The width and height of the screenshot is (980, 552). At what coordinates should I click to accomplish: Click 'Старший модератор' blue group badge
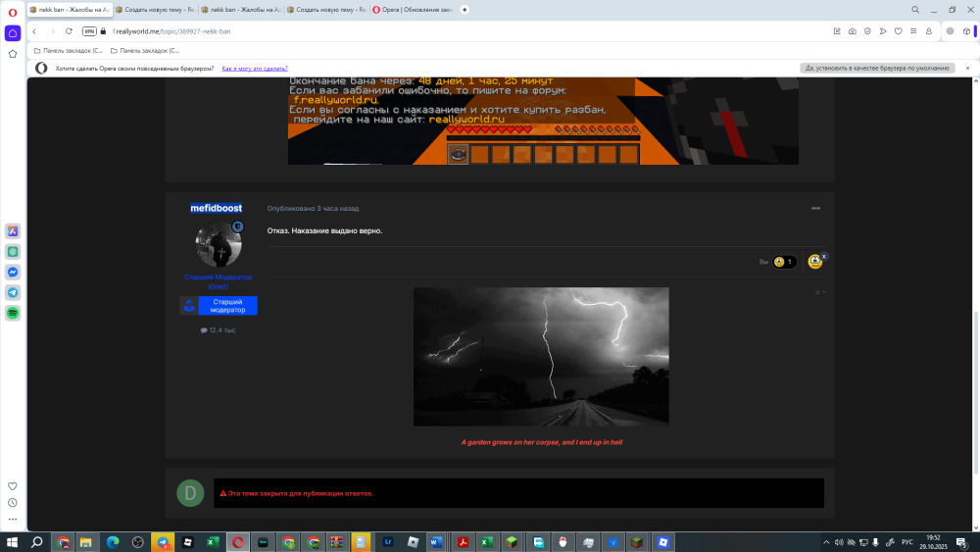219,306
